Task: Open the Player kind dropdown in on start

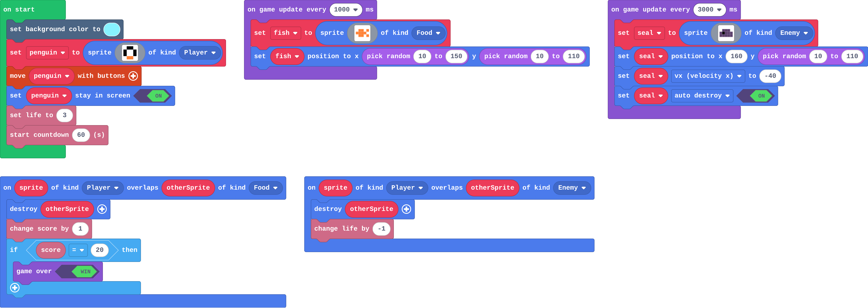Action: click(x=200, y=52)
